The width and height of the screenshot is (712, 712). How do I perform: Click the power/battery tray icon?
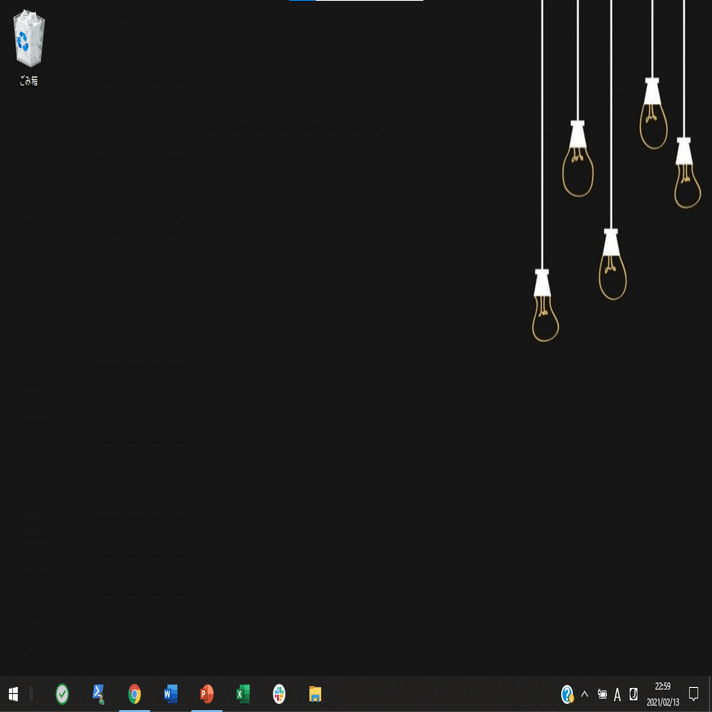[602, 694]
